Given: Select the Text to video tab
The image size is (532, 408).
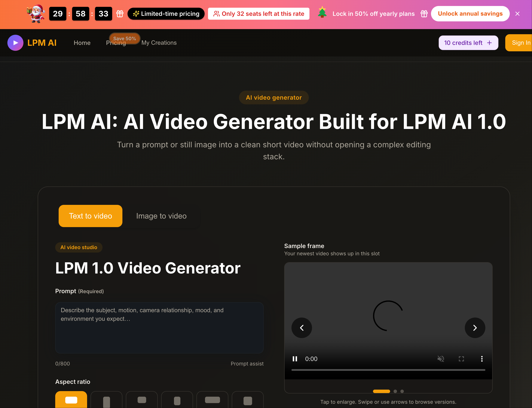Looking at the screenshot, I should coord(90,216).
